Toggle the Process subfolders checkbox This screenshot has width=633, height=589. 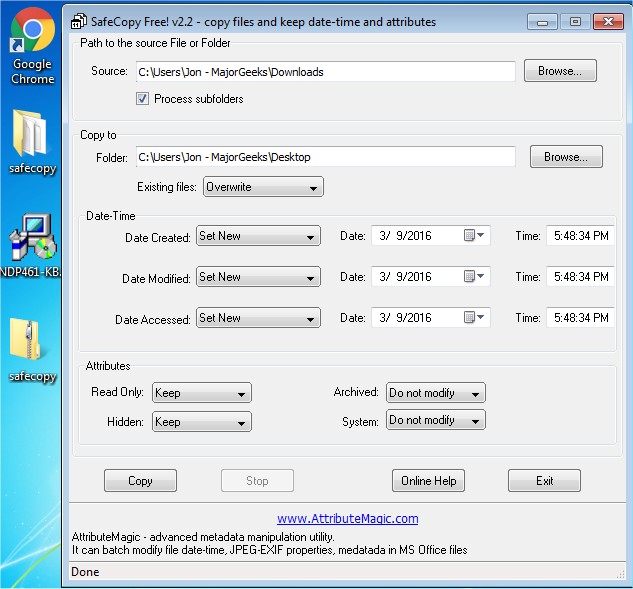(142, 99)
